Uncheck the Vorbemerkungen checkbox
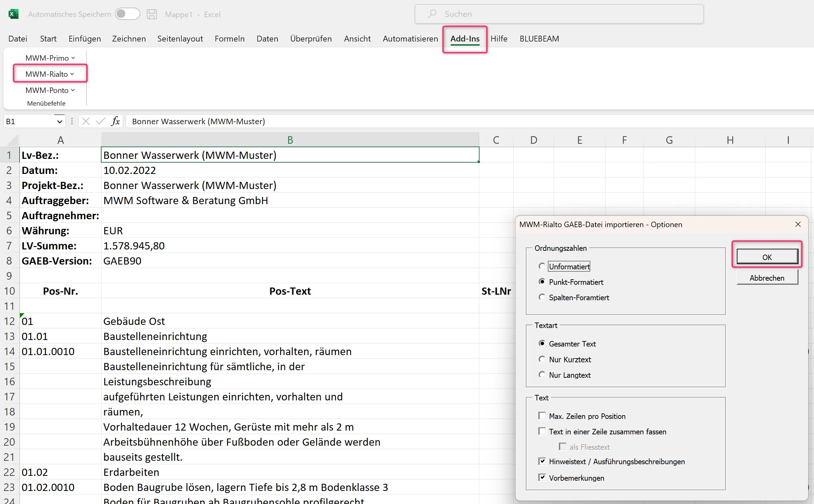Image resolution: width=814 pixels, height=504 pixels. tap(542, 478)
